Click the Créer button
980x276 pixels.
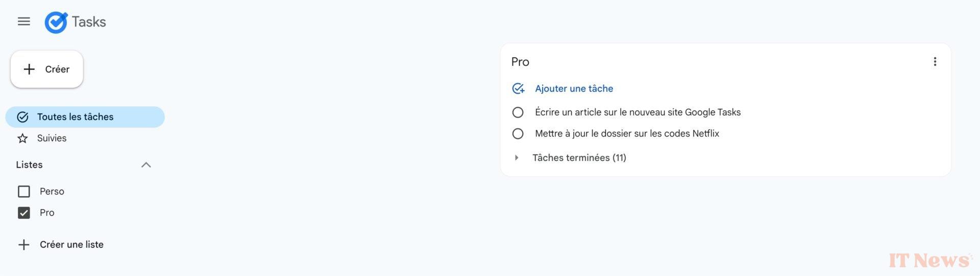click(47, 69)
